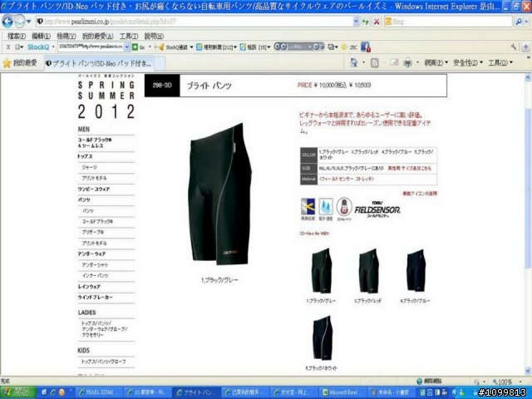
Task: Click the browser Forward arrow button
Action: click(x=20, y=22)
